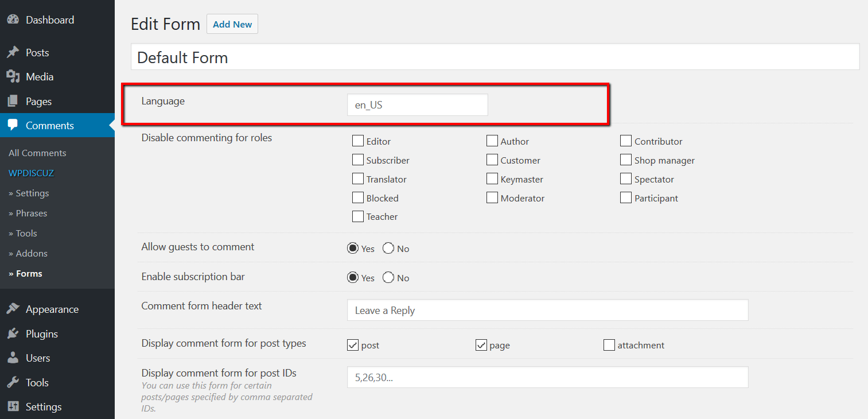Viewport: 868px width, 419px height.
Task: Open Media via its sidebar icon
Action: pos(13,76)
